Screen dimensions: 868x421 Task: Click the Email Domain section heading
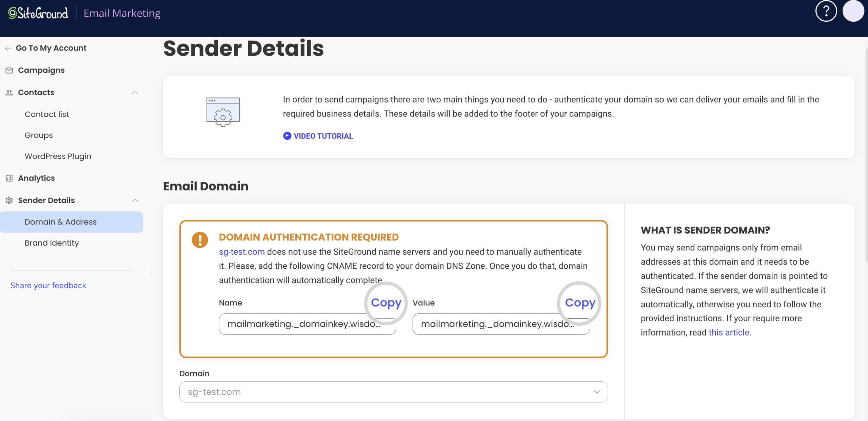pyautogui.click(x=206, y=186)
